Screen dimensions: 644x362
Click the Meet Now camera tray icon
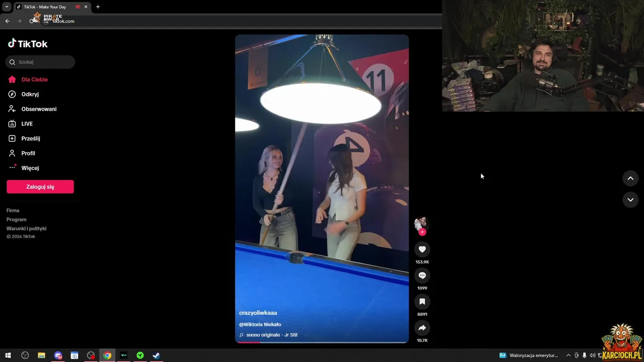[x=577, y=355]
